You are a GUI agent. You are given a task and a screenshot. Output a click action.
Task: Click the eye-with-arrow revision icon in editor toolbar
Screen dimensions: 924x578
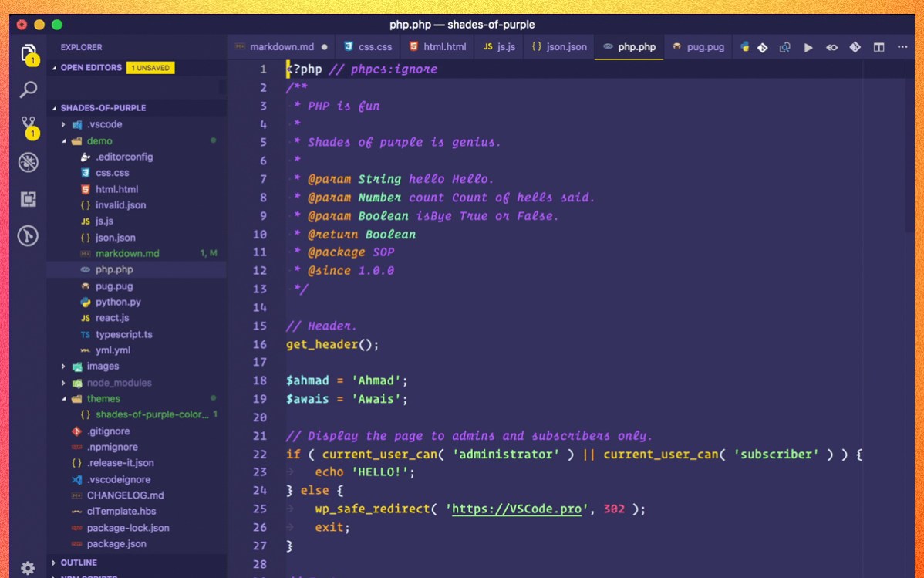pos(831,47)
